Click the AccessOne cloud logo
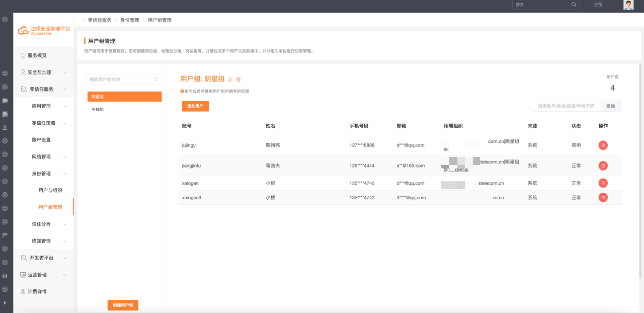 [x=24, y=31]
